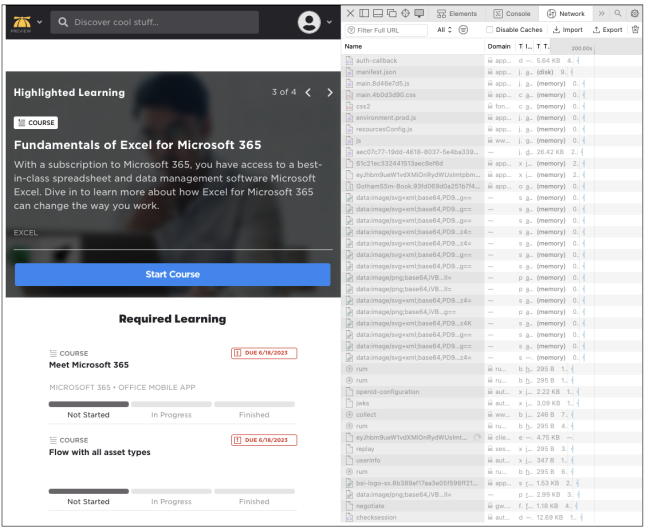Click the COURSE badge in Highlighted Learning
Viewport: 646px width, 527px height.
click(x=36, y=123)
